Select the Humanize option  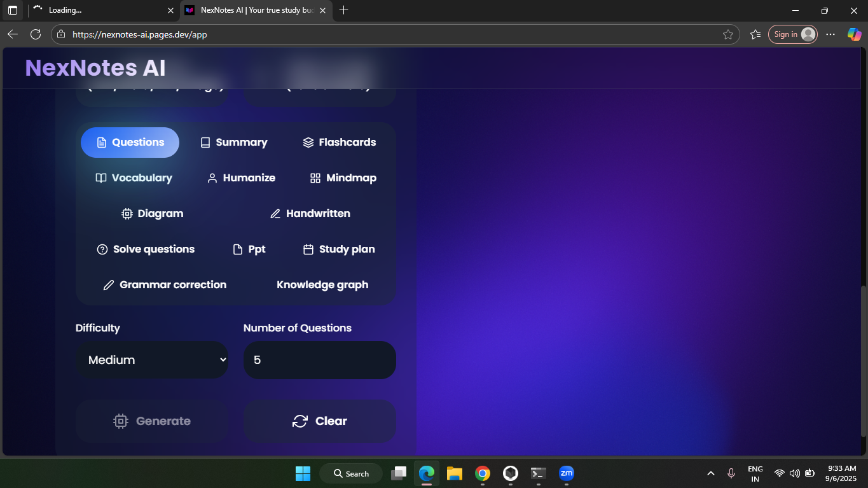click(241, 178)
